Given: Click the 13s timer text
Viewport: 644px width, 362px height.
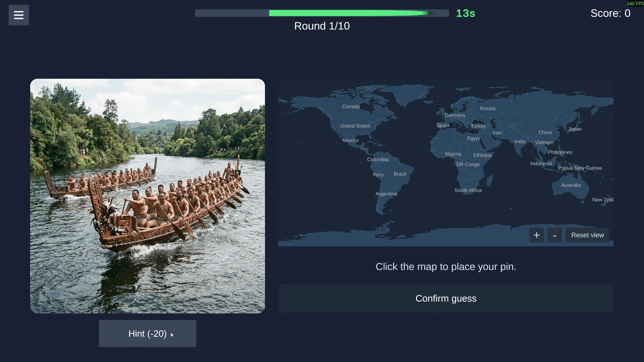Looking at the screenshot, I should point(466,13).
